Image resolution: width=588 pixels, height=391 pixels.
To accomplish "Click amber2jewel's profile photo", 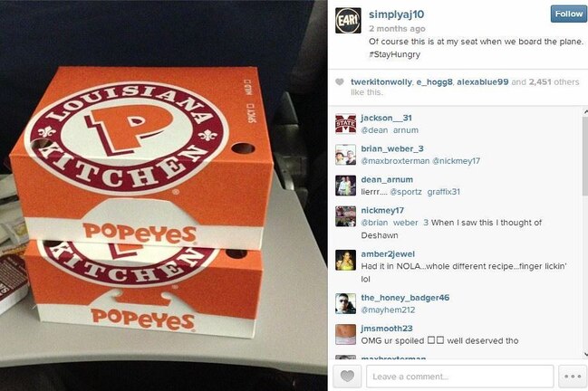I will 345,260.
